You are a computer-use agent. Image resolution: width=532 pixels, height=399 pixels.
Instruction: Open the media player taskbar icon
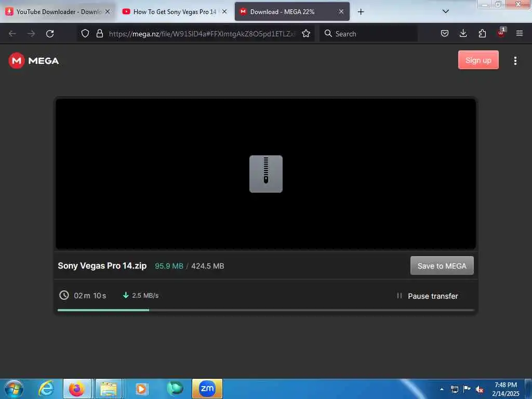coord(141,389)
